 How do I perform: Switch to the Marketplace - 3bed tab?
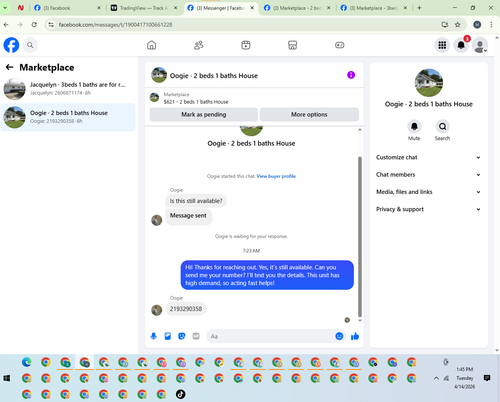tap(374, 8)
